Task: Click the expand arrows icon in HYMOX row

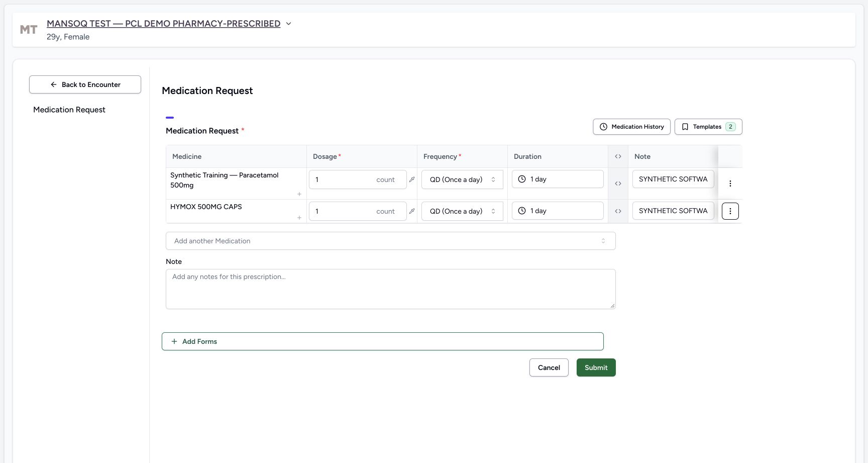Action: point(618,211)
